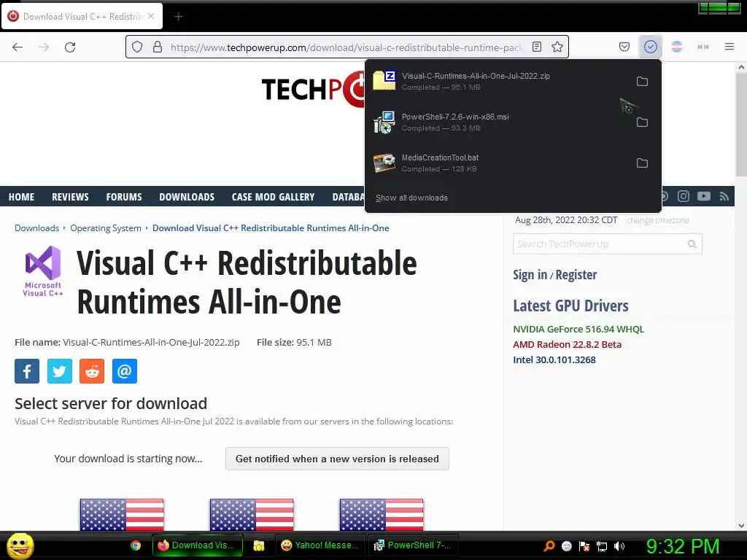Open DOWNLOADS in the nav bar
The height and width of the screenshot is (560, 747).
pos(187,197)
